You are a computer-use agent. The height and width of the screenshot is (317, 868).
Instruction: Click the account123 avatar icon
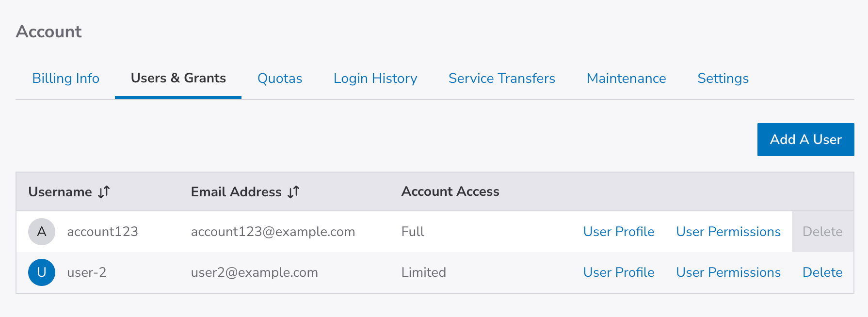(x=42, y=232)
